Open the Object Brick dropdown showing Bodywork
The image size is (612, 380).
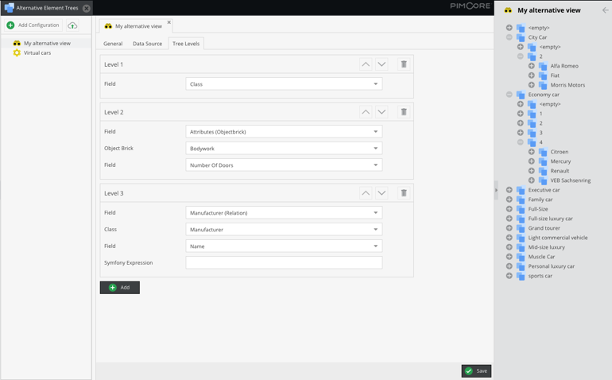[x=284, y=148]
